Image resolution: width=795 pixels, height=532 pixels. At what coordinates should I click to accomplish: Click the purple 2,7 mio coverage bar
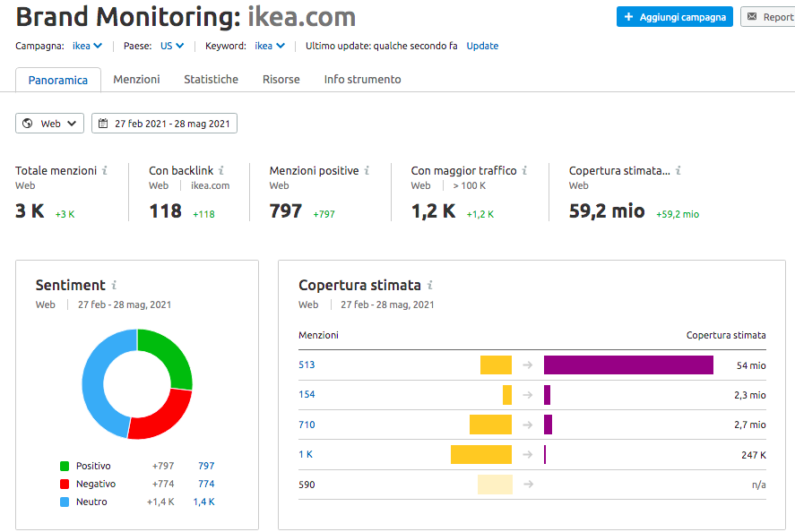(x=549, y=425)
